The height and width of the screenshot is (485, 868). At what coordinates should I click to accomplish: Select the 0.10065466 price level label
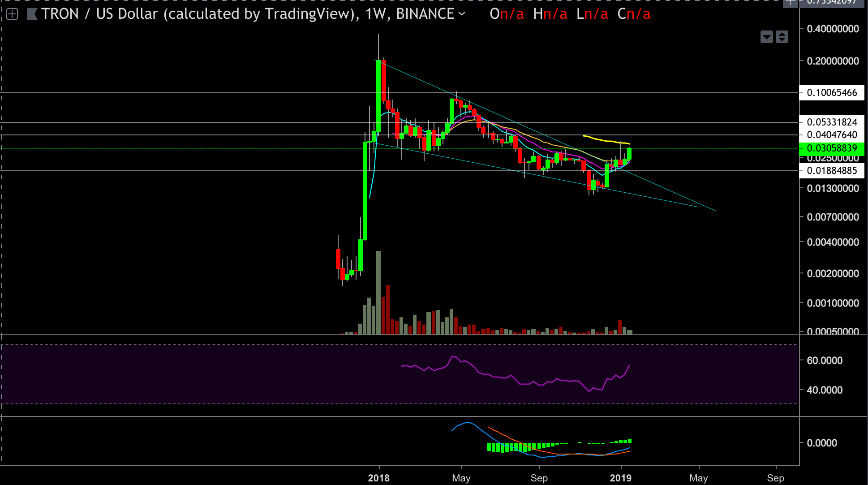click(832, 93)
